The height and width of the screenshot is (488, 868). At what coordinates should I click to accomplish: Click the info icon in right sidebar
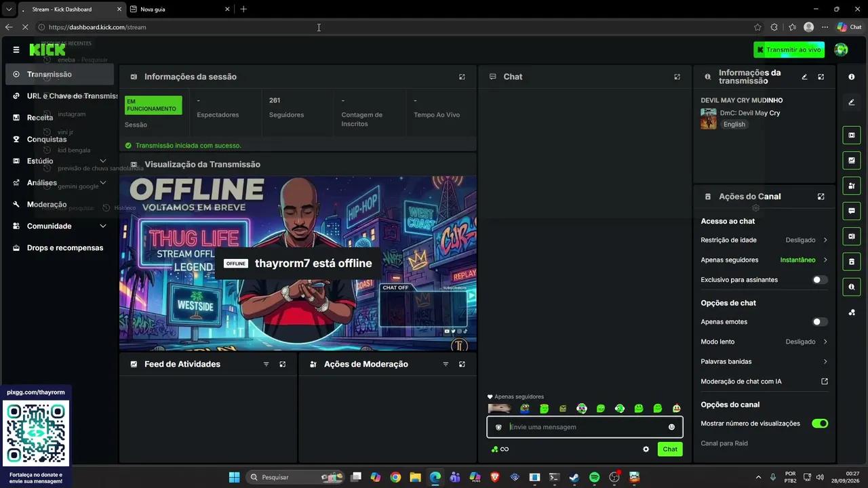(852, 77)
